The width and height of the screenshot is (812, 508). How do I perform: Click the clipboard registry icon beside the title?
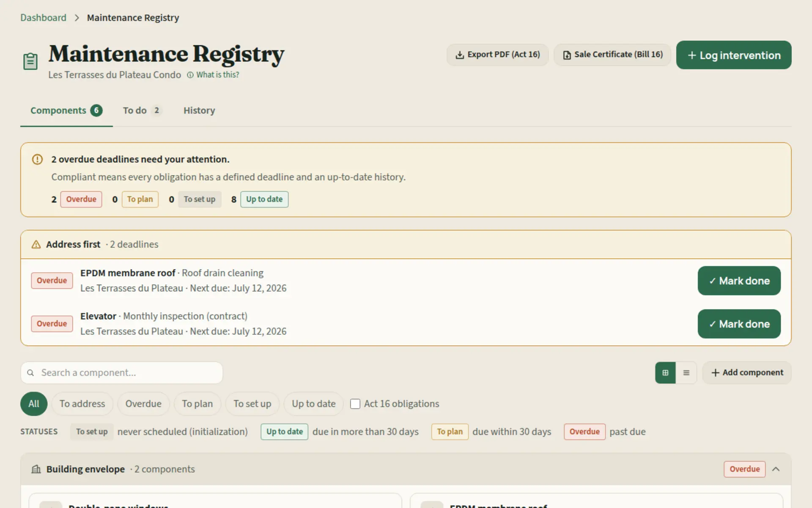pos(30,61)
